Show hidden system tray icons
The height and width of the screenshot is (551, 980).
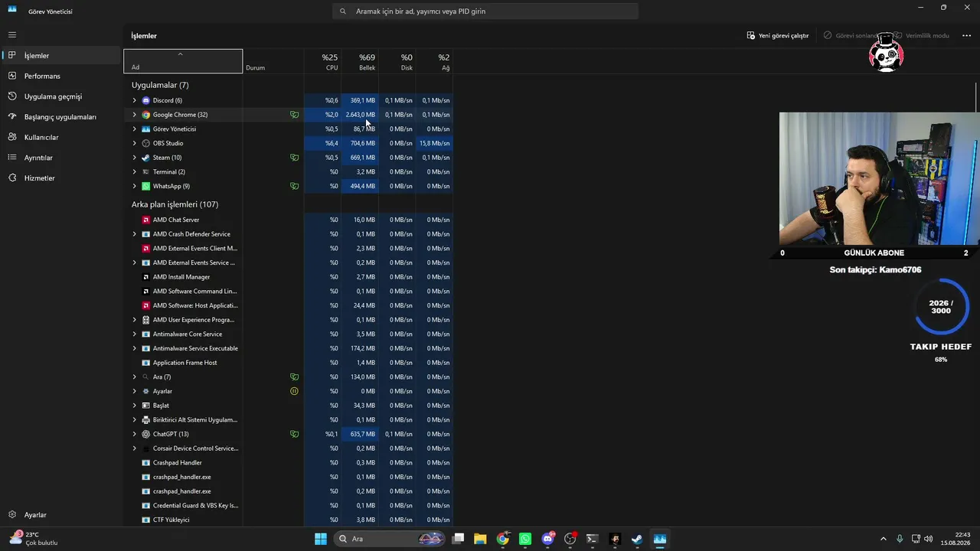point(883,539)
